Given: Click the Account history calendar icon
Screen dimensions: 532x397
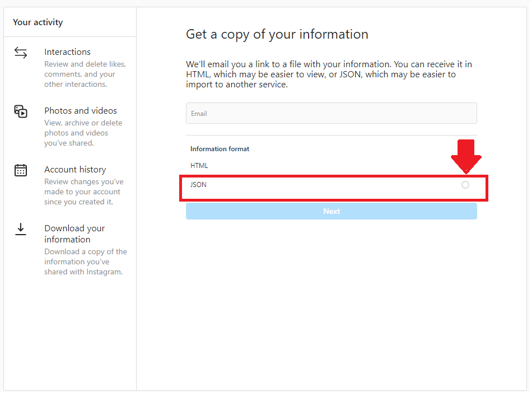Looking at the screenshot, I should click(x=21, y=171).
